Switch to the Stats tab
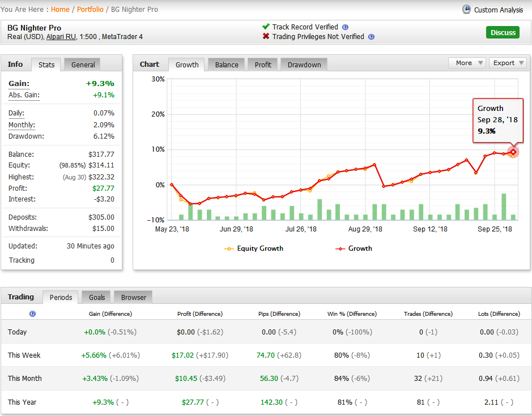This screenshot has height=416, width=532. tap(46, 65)
